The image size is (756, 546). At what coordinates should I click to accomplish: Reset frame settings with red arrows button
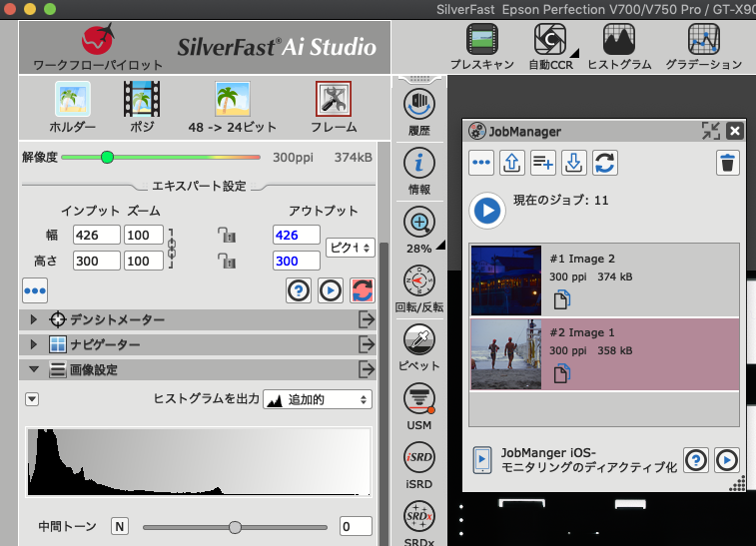[363, 290]
